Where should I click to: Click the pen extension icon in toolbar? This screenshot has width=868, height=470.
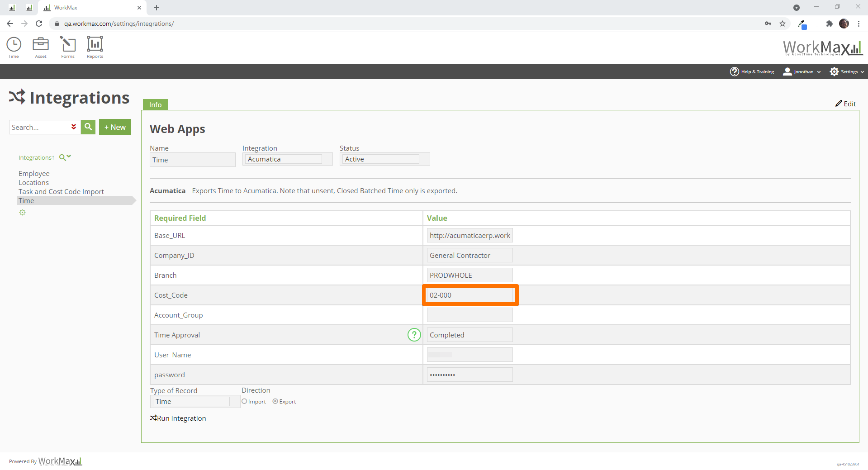[802, 24]
